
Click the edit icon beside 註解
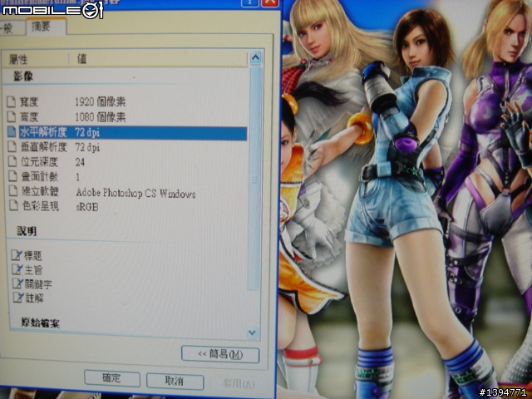click(18, 298)
